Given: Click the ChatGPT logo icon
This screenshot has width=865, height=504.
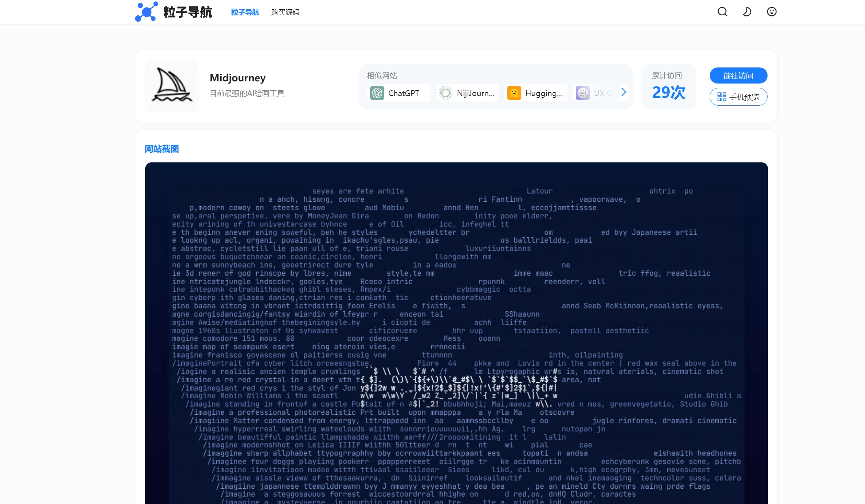Looking at the screenshot, I should pyautogui.click(x=377, y=93).
